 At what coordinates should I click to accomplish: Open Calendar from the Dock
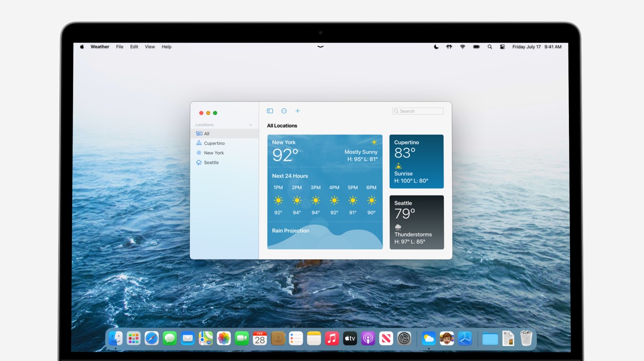click(x=260, y=338)
